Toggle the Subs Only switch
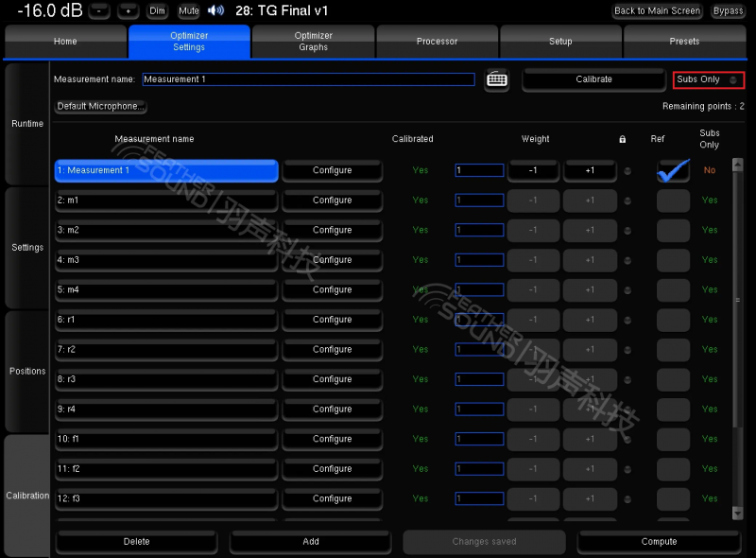This screenshot has height=558, width=756. click(710, 79)
